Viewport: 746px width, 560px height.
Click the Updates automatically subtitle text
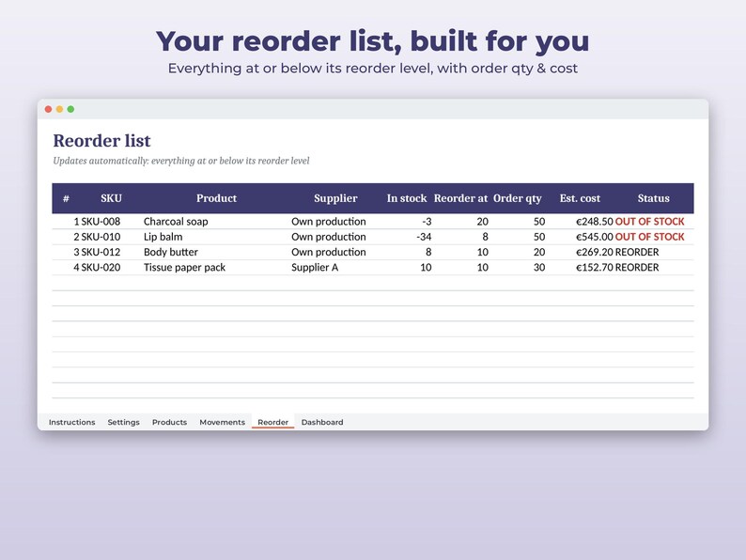pyautogui.click(x=181, y=161)
